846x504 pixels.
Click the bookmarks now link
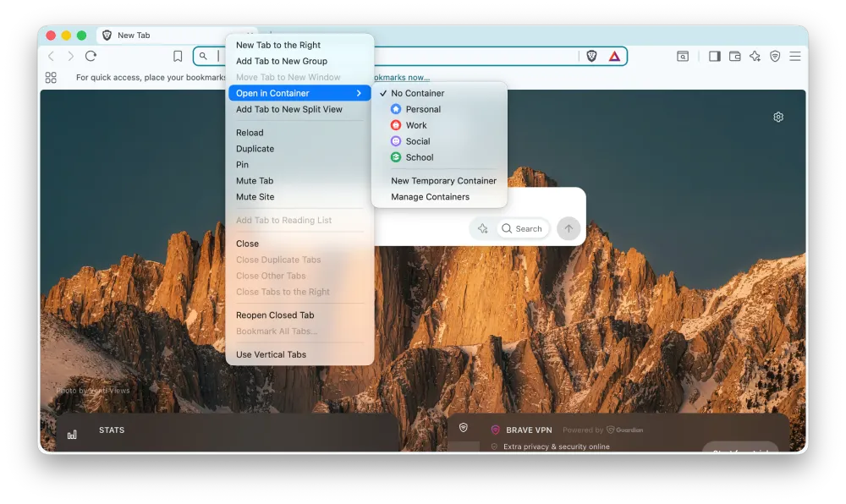coord(401,78)
